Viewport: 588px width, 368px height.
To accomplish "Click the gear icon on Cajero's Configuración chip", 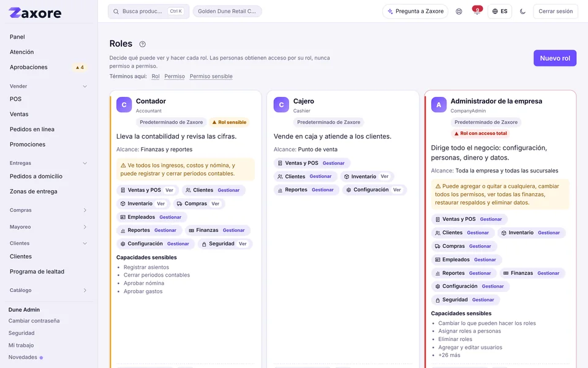I will tap(349, 190).
